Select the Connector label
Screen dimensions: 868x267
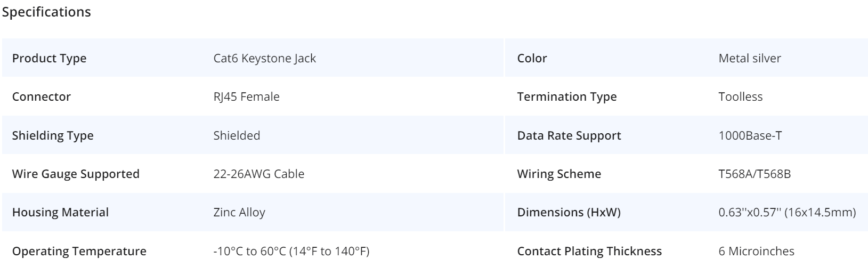pyautogui.click(x=41, y=96)
